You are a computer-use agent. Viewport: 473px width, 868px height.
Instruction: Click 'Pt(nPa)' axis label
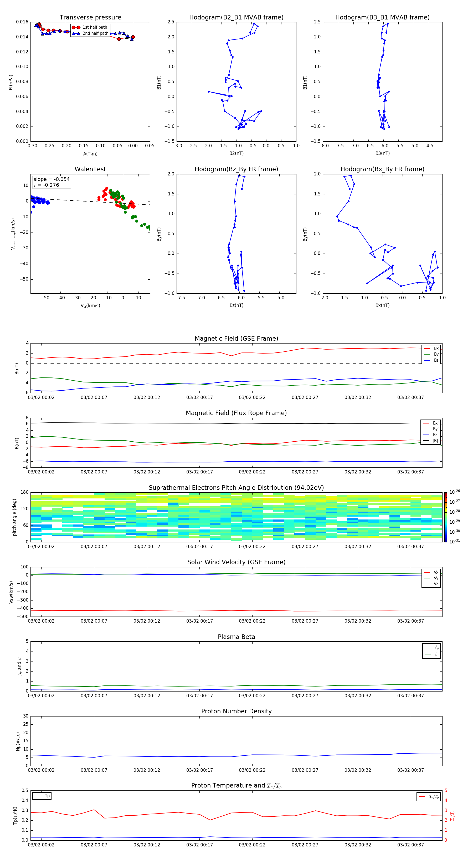pos(11,82)
